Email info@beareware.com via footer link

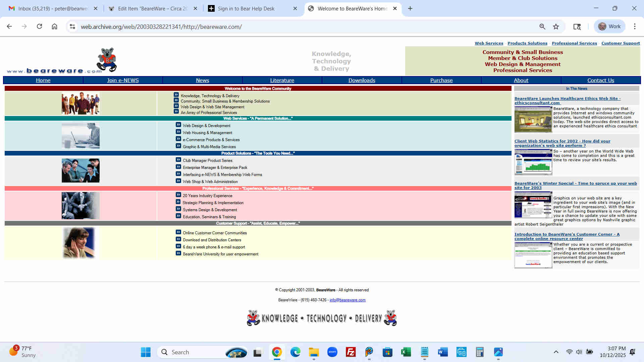pos(347,300)
